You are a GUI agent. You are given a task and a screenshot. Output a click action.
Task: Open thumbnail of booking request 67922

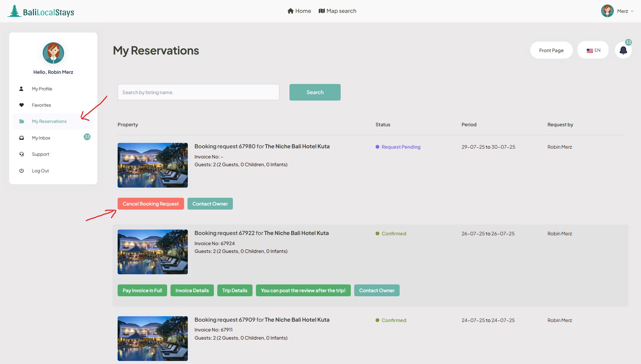coord(153,252)
